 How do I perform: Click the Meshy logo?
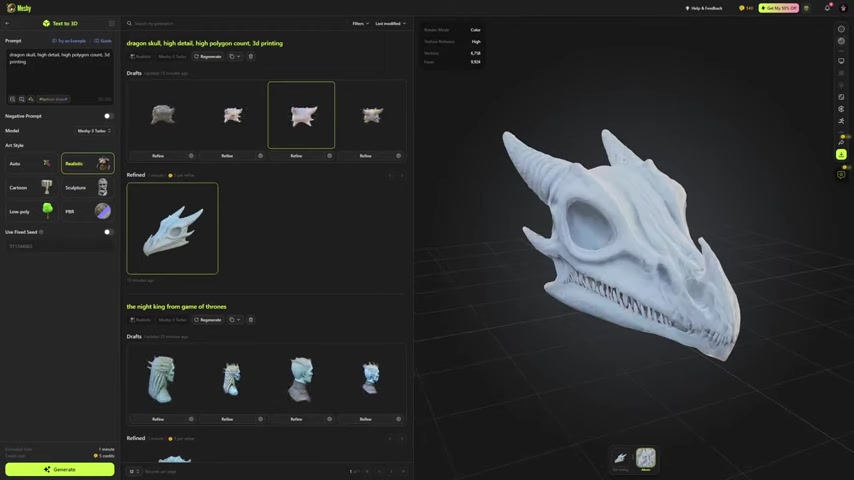18,8
